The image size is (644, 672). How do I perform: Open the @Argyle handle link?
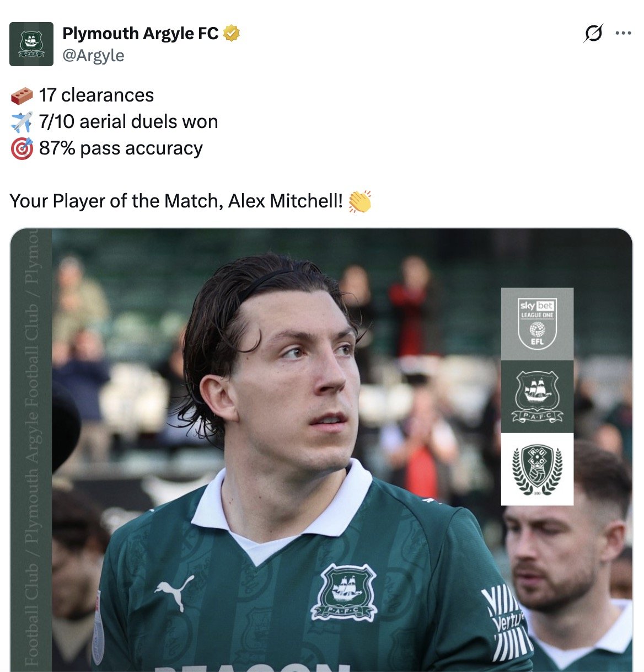[x=93, y=56]
